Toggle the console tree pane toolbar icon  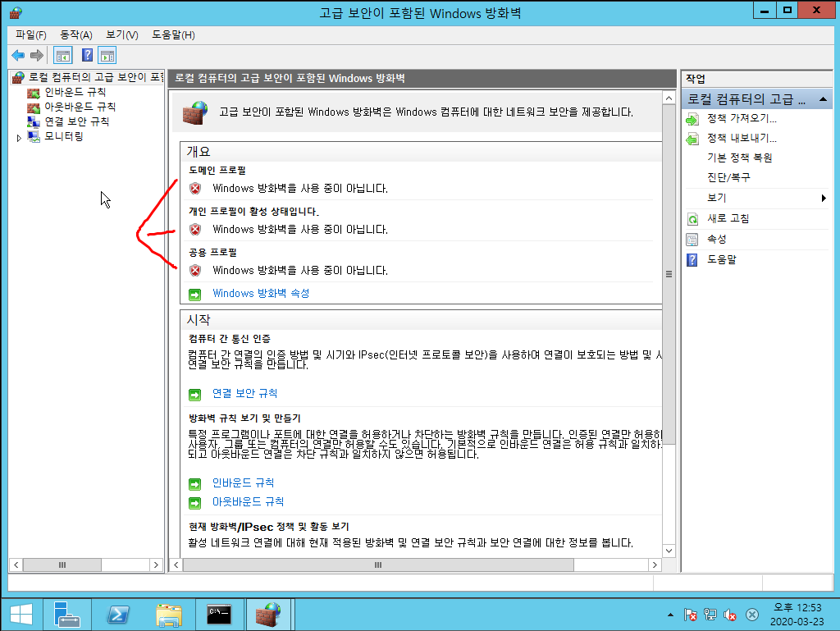(x=62, y=55)
